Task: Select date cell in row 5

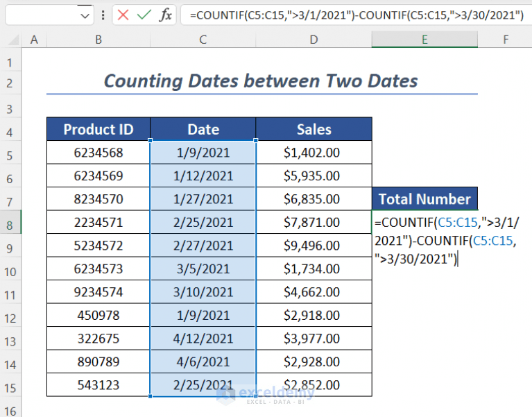Action: pos(203,153)
